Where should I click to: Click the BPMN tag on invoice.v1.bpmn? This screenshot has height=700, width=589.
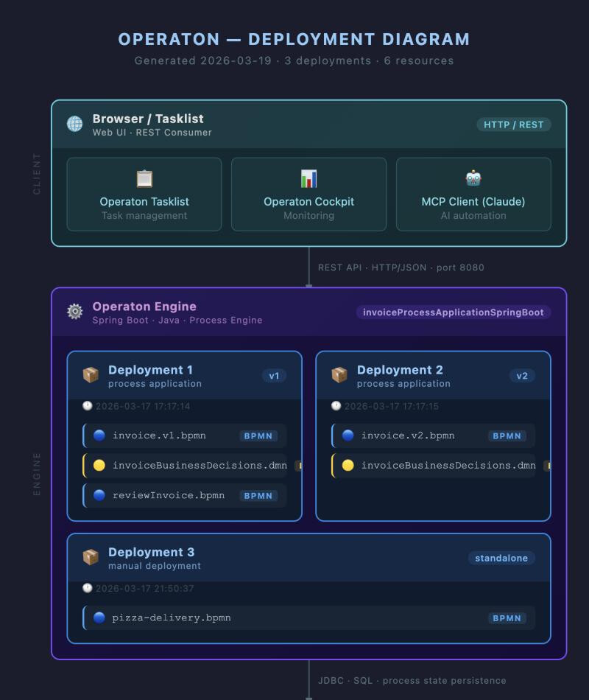point(258,436)
